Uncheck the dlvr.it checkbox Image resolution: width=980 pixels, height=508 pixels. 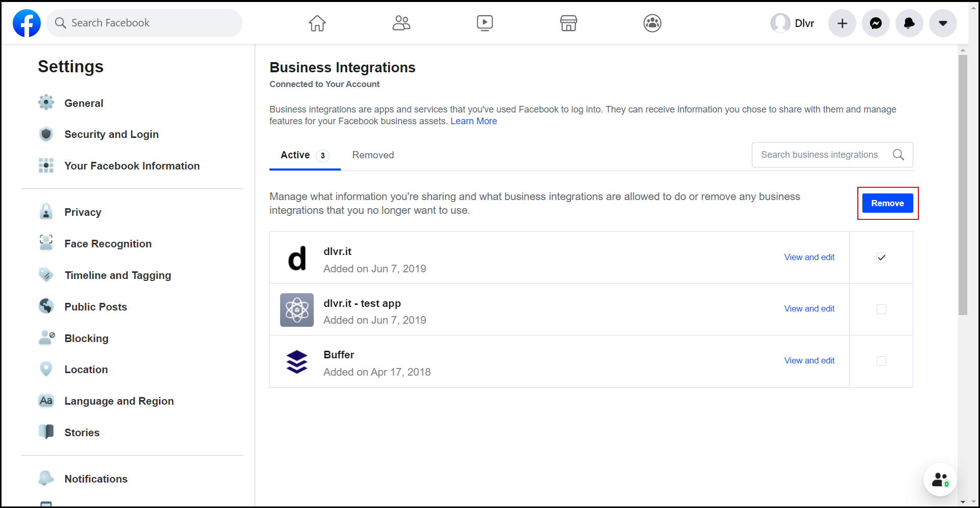[881, 258]
